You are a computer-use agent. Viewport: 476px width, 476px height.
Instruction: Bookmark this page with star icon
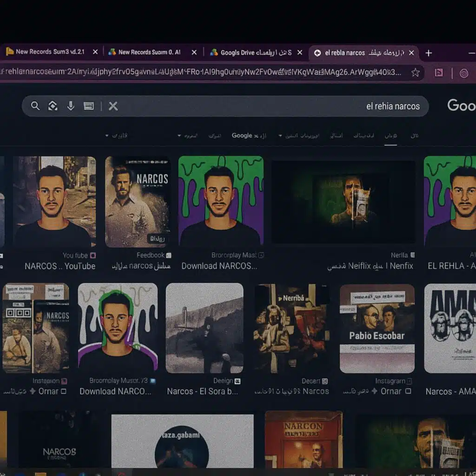coord(415,73)
